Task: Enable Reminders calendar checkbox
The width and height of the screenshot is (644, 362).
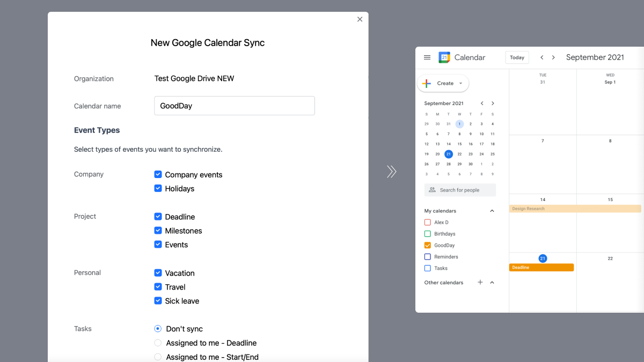Action: [x=428, y=257]
